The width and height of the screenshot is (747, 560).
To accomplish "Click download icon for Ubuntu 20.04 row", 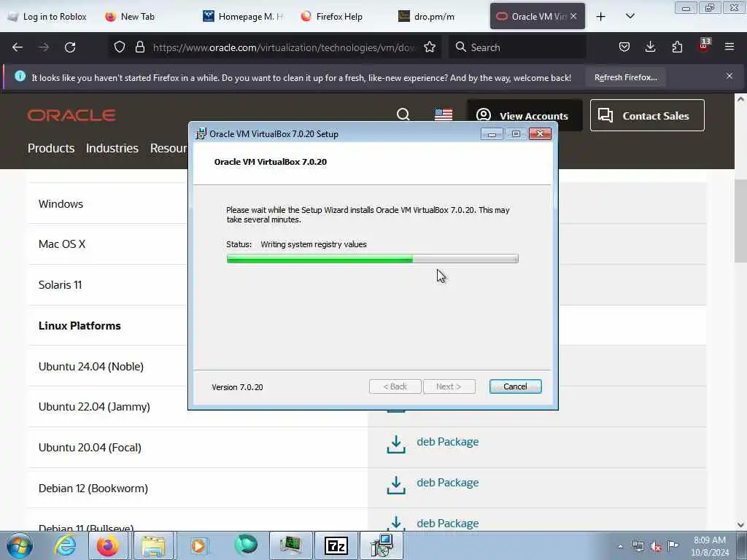I will click(396, 444).
